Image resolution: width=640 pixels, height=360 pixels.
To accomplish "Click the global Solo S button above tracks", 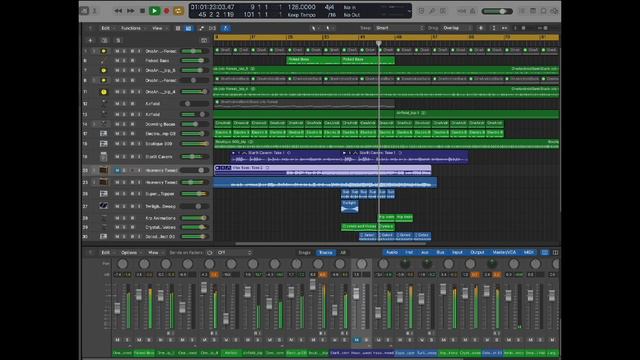I will pyautogui.click(x=118, y=40).
